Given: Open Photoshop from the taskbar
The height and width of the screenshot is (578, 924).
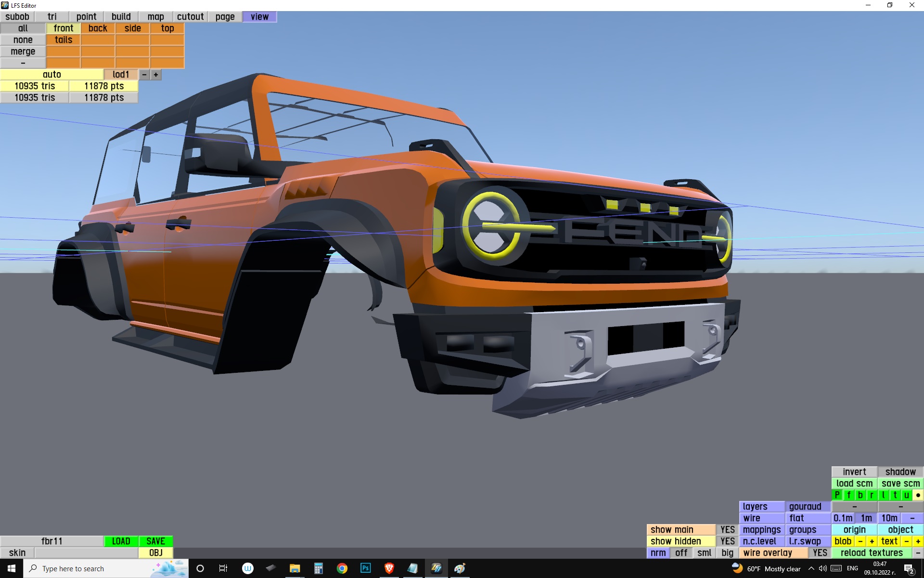Looking at the screenshot, I should pyautogui.click(x=365, y=568).
